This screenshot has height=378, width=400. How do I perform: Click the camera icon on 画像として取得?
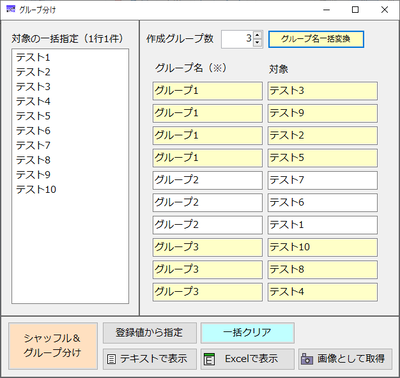click(307, 359)
